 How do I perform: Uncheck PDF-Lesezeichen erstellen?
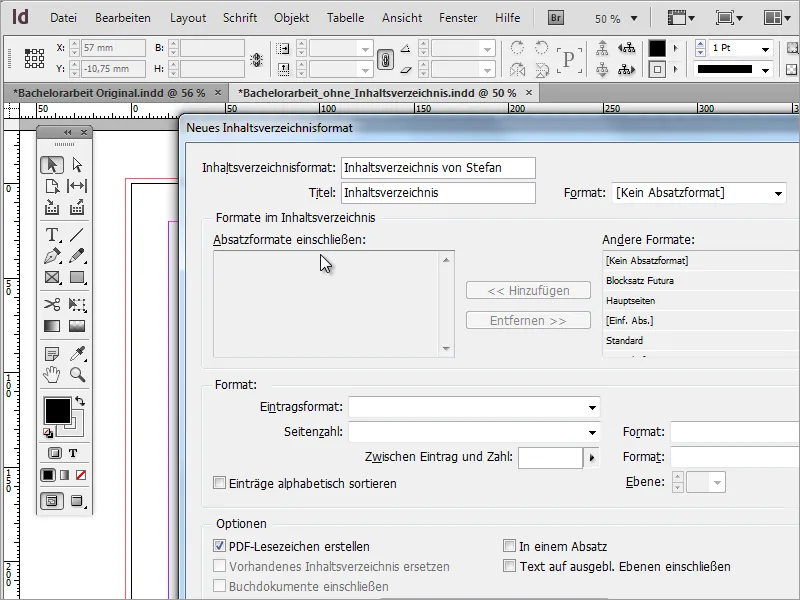tap(219, 546)
